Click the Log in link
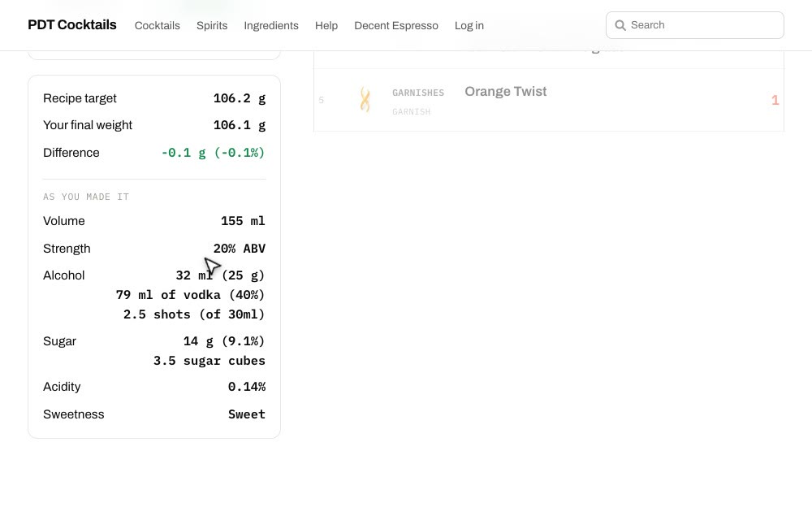 click(469, 25)
